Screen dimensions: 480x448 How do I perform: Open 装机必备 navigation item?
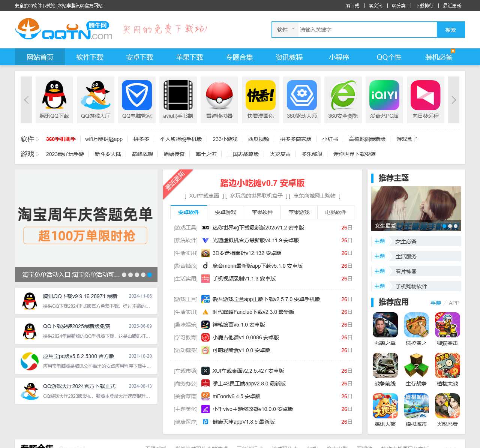pos(439,57)
